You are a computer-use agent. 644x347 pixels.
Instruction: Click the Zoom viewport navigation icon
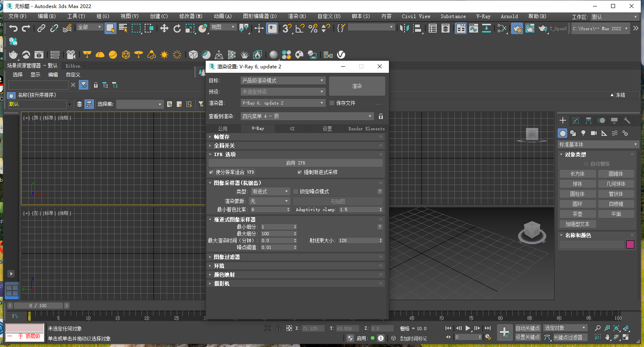point(598,328)
